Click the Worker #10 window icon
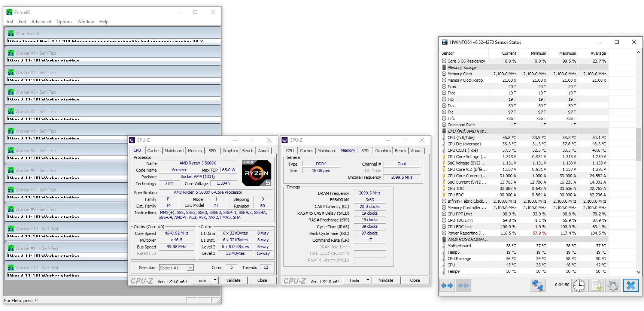The image size is (644, 311). click(x=11, y=229)
